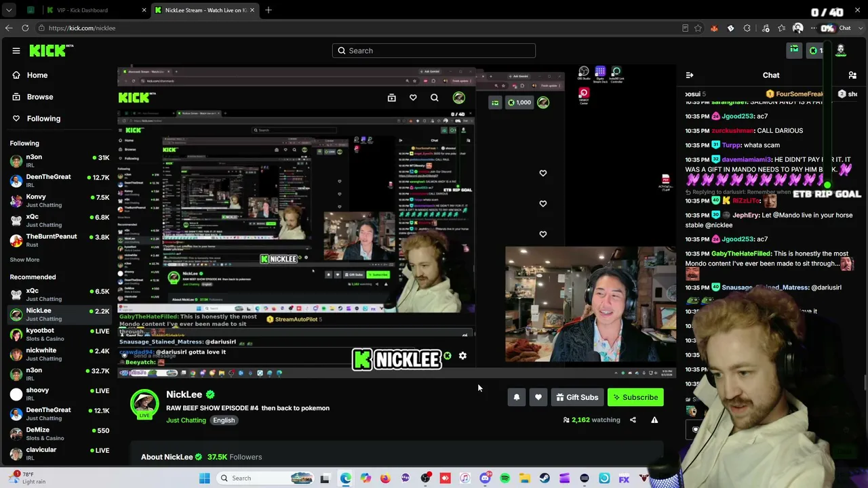Viewport: 868px width, 488px height.
Task: Open the Kick hamburger sidebar menu
Action: point(16,51)
